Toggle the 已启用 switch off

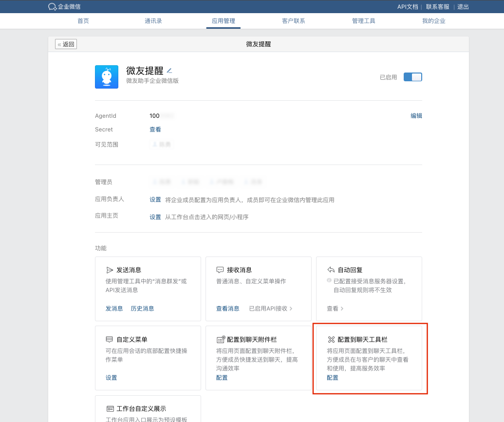point(413,77)
